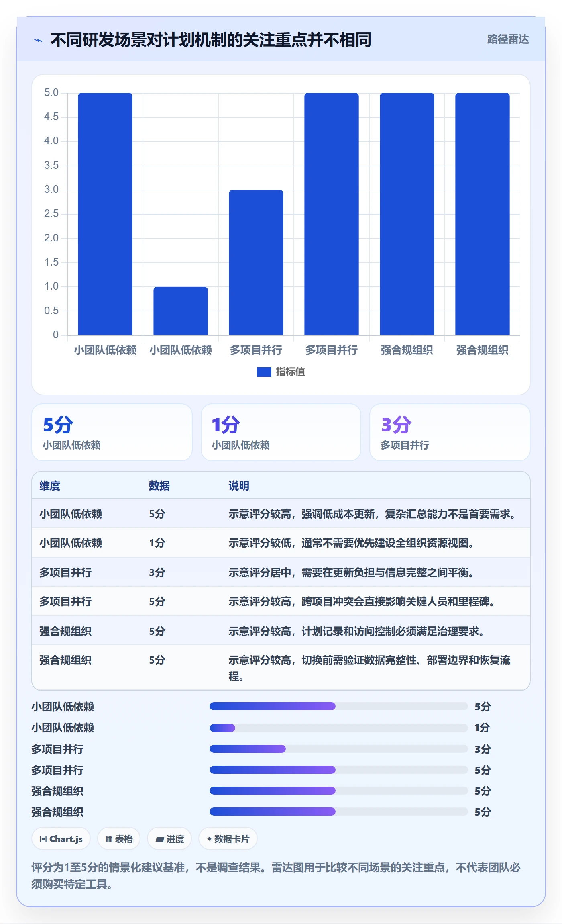Click the chart title 不同研发场景对计划机制的关注重点并不相同

[211, 40]
